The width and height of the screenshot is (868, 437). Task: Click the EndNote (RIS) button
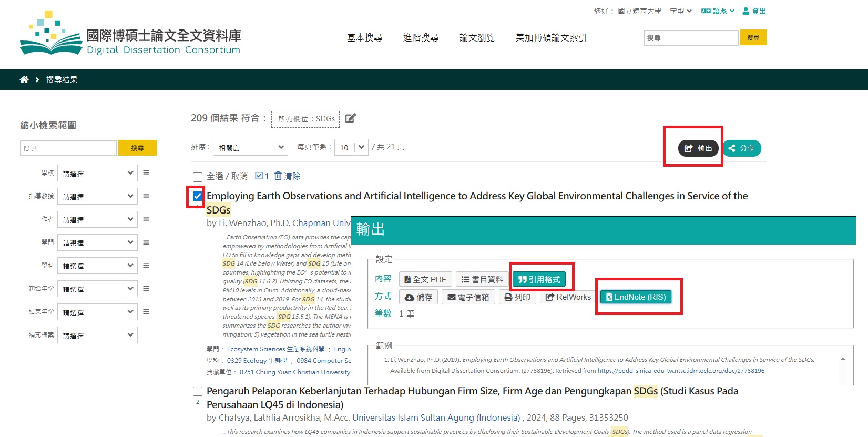(636, 297)
